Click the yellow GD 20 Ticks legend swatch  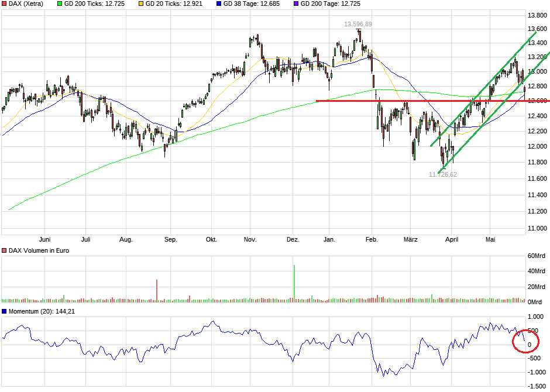(x=141, y=4)
